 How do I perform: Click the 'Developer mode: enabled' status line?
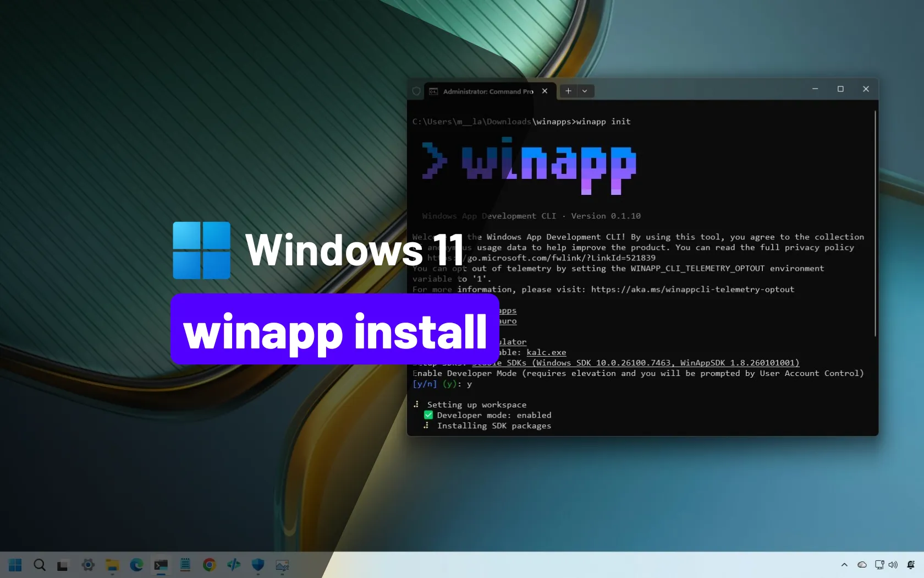click(x=488, y=416)
